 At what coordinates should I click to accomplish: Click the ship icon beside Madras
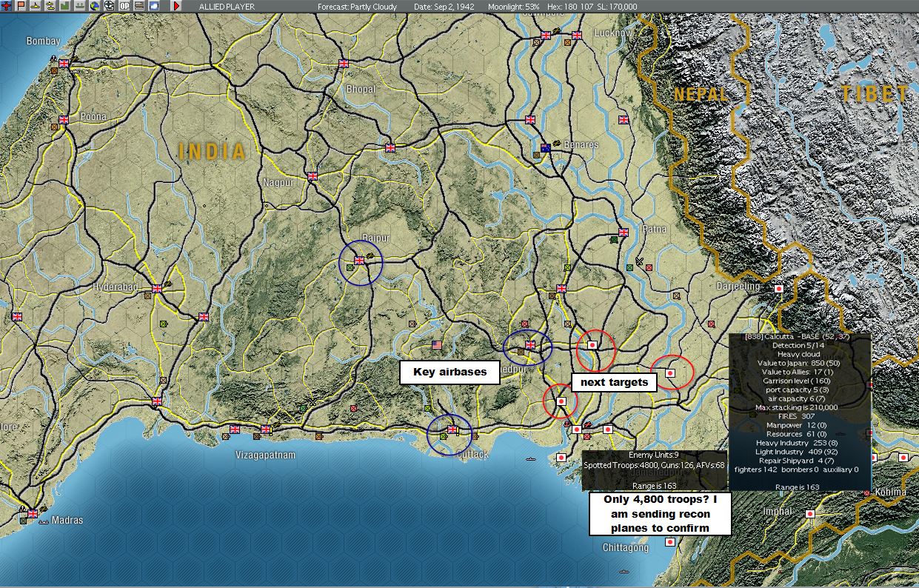tap(44, 521)
